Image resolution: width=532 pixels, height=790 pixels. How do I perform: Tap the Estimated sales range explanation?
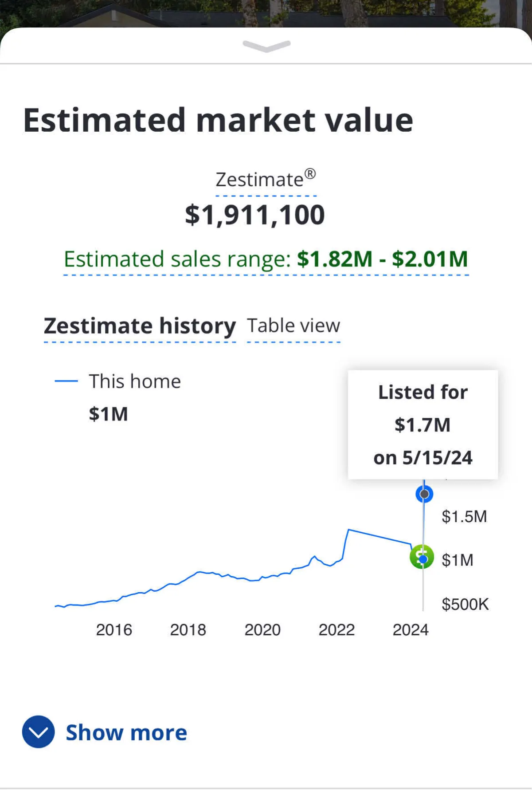266,259
